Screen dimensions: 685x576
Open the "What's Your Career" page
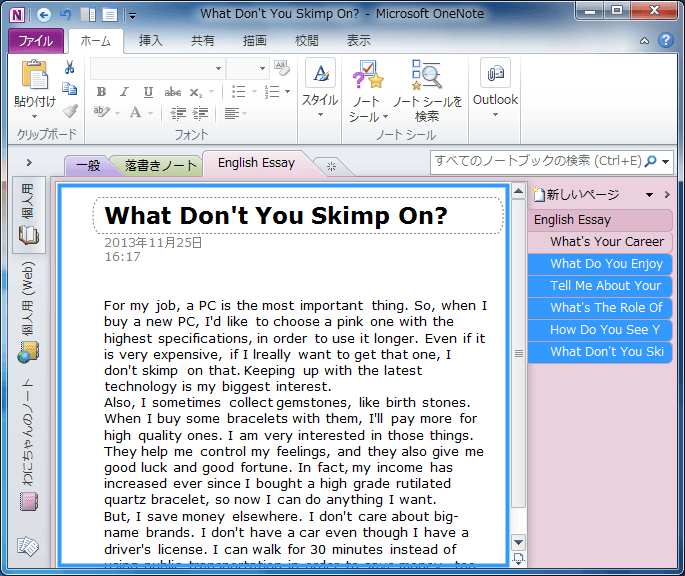(606, 241)
